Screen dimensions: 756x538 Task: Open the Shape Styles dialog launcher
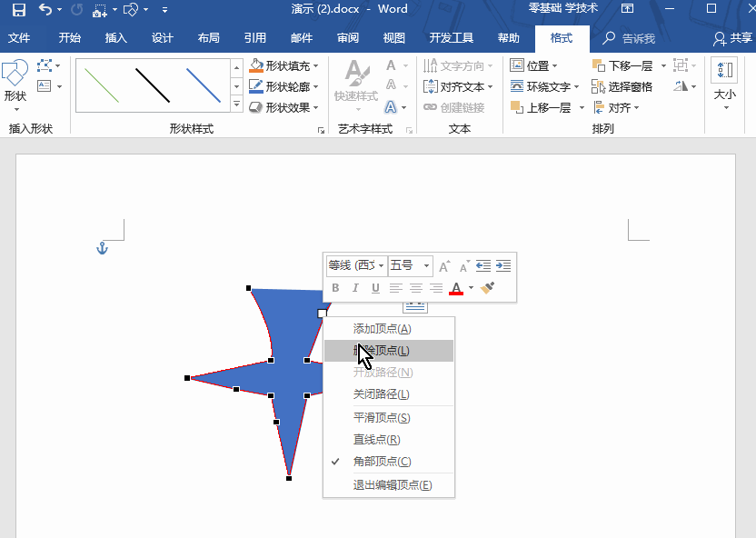pos(321,130)
